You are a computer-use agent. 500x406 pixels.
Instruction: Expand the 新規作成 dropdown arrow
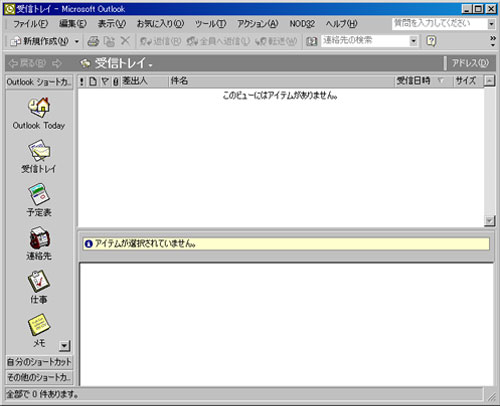(77, 42)
